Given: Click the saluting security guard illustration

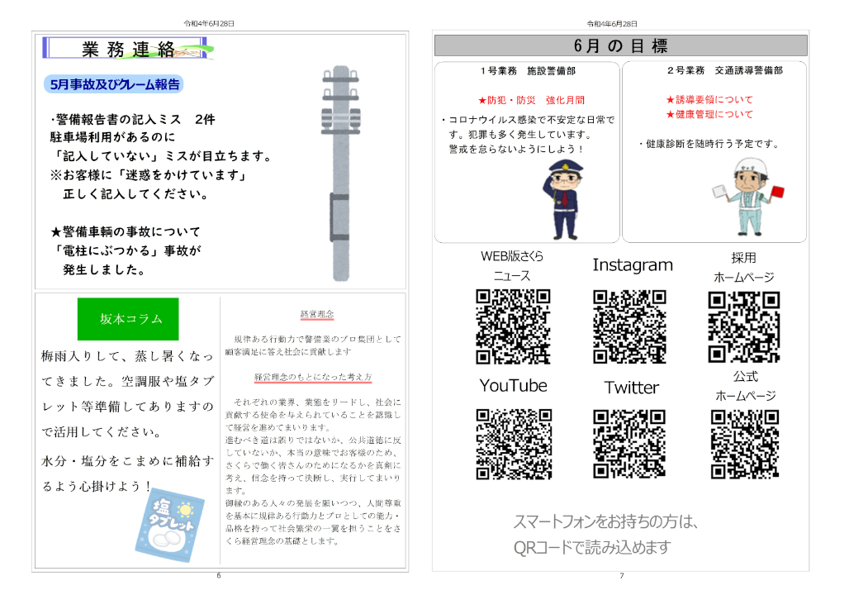Looking at the screenshot, I should [564, 198].
